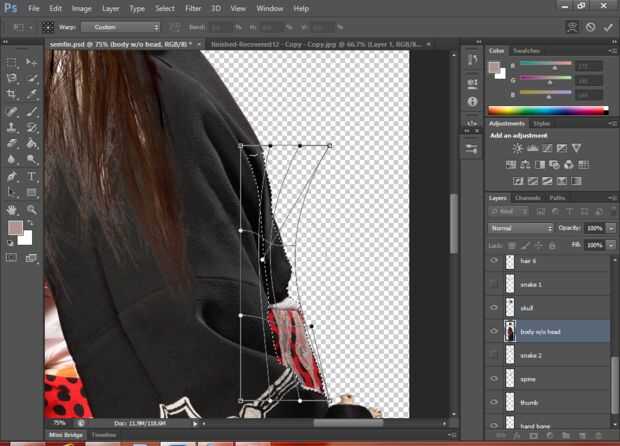
Task: Open the Color panel flyout menu
Action: [612, 51]
